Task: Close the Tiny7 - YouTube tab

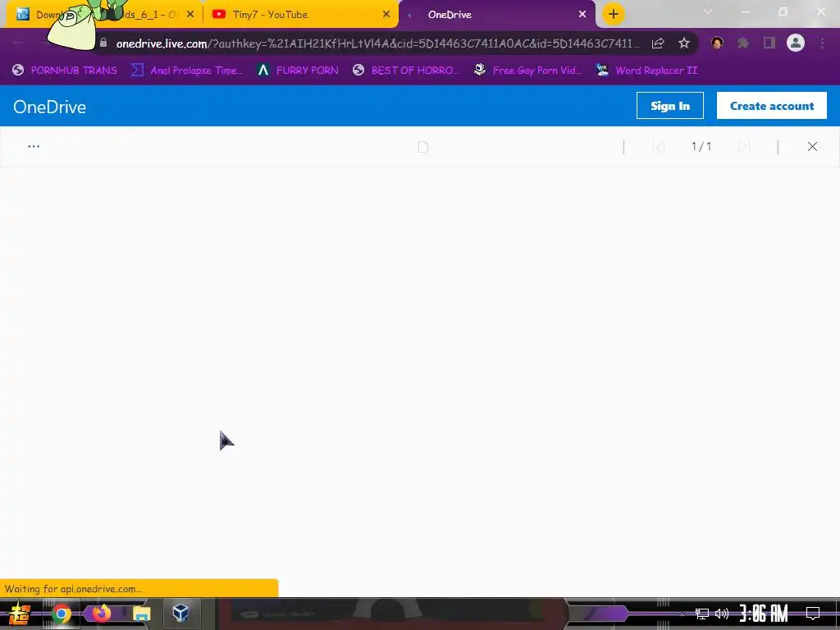Action: [x=386, y=15]
